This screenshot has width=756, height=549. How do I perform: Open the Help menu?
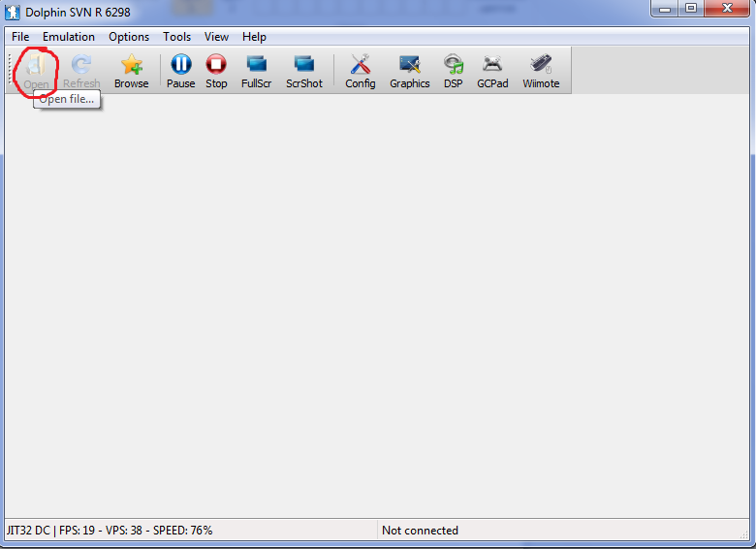254,37
